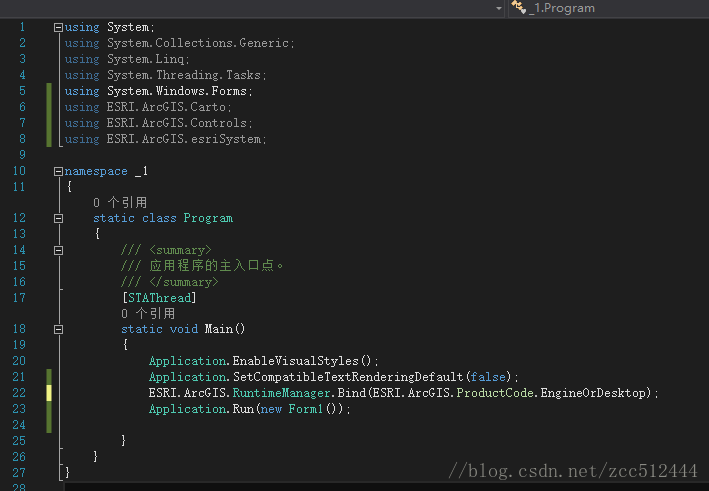The width and height of the screenshot is (709, 491).
Task: Click on 'System.Windows.Forms' text
Action: tap(177, 91)
